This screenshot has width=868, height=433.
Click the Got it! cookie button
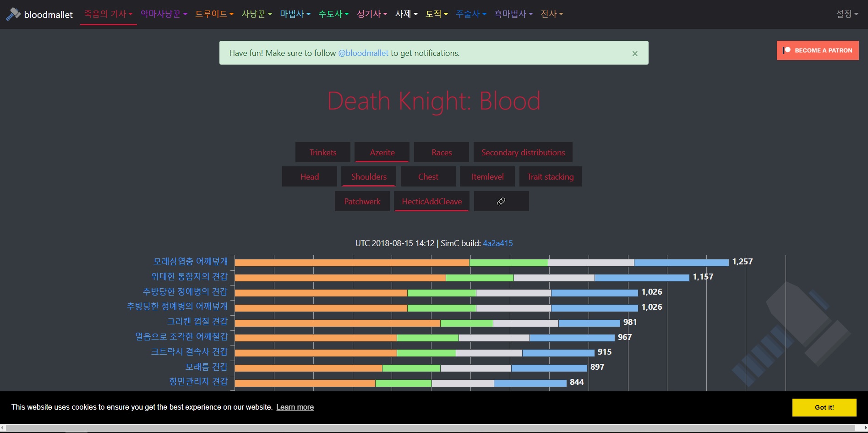[x=824, y=407]
